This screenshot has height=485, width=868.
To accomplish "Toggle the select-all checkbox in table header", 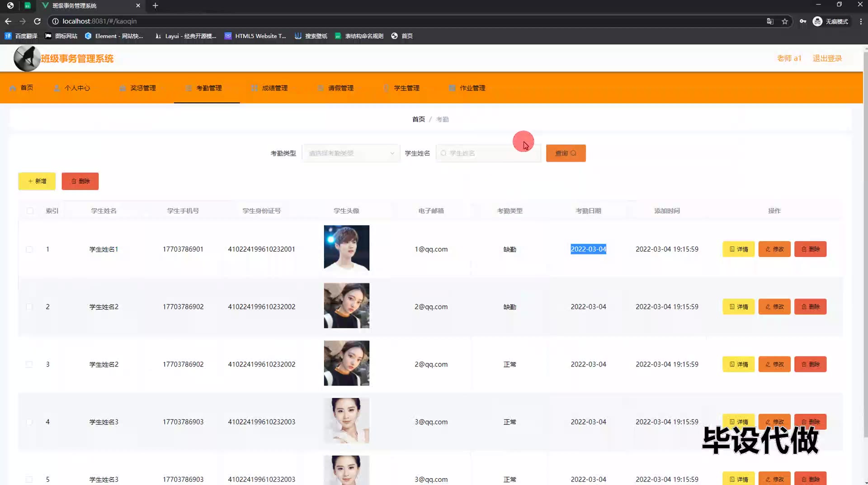I will pyautogui.click(x=30, y=211).
